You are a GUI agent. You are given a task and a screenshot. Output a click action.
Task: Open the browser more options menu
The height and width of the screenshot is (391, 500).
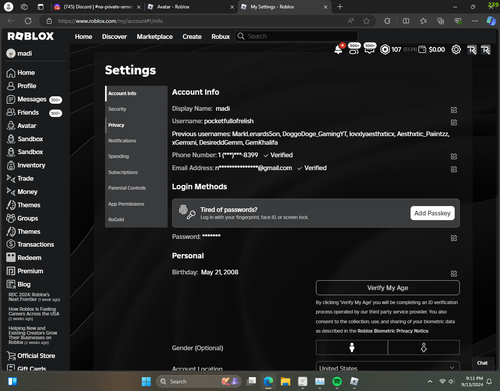(475, 21)
